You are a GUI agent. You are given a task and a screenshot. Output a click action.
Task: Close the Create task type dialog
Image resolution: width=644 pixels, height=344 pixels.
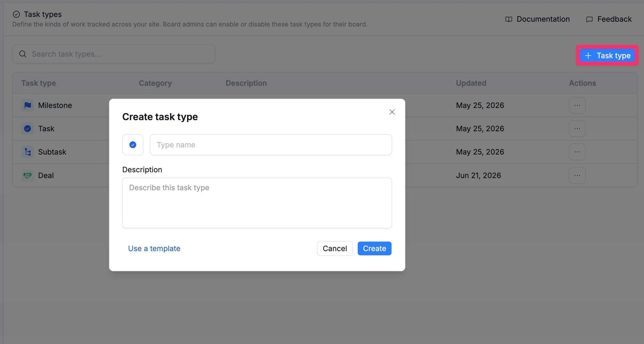pyautogui.click(x=392, y=112)
